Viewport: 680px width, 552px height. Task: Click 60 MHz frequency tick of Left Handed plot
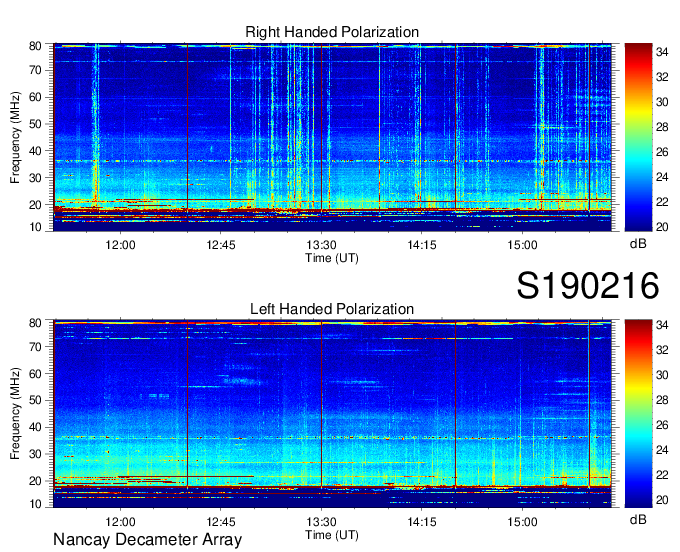coord(35,374)
